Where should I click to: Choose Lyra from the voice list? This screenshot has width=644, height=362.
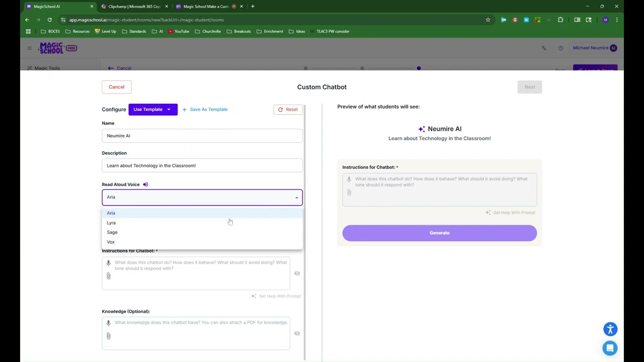[202, 223]
